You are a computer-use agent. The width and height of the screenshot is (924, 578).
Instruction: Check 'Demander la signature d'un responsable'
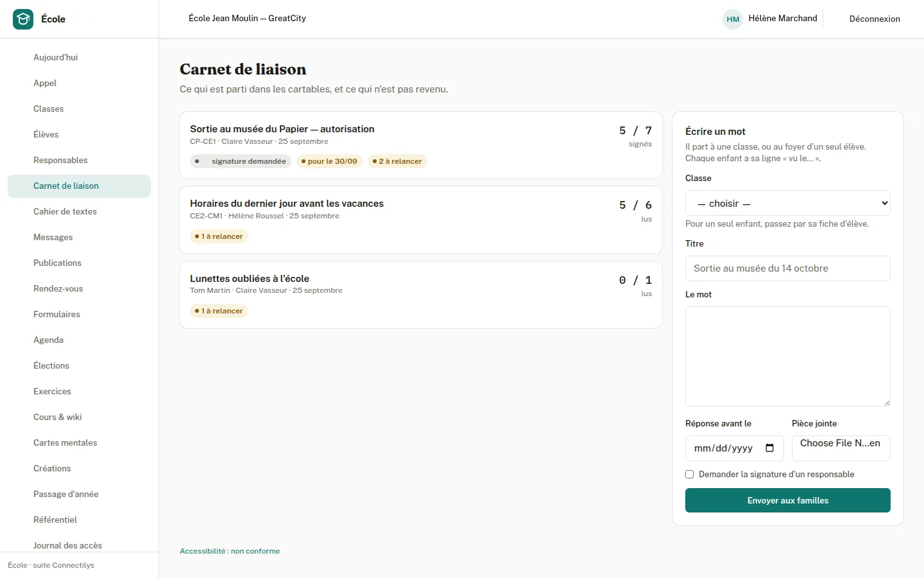690,475
